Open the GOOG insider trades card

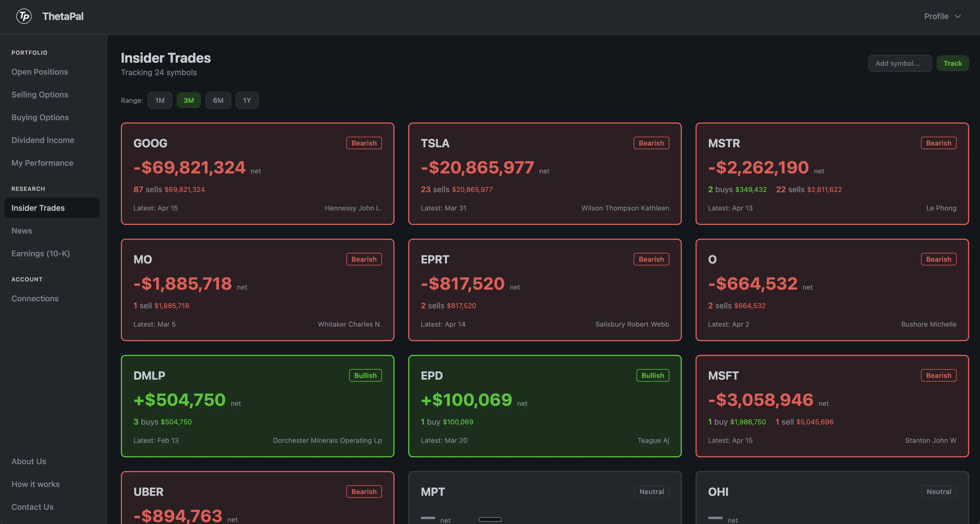[x=258, y=174]
